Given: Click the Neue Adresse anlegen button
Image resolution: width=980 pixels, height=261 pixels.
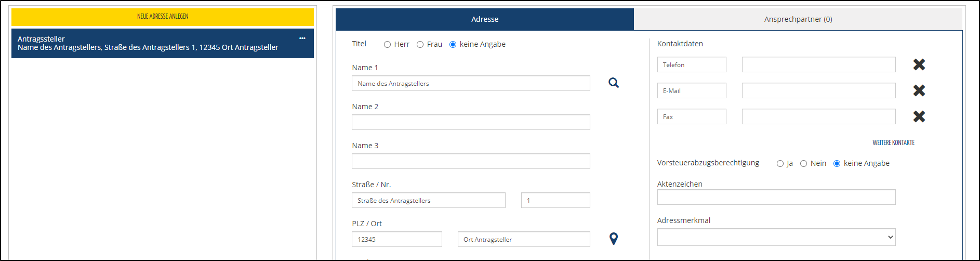Looking at the screenshot, I should 163,17.
